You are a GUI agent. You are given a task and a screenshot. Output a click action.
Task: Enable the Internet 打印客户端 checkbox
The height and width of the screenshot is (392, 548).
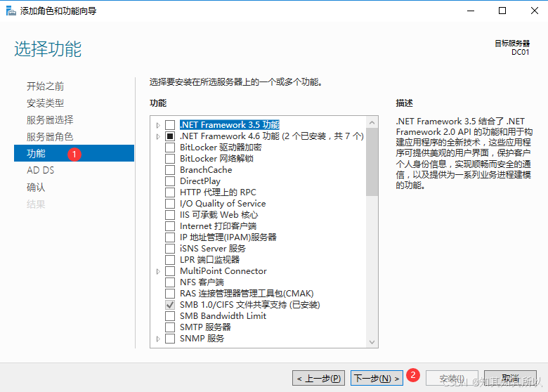coord(170,226)
